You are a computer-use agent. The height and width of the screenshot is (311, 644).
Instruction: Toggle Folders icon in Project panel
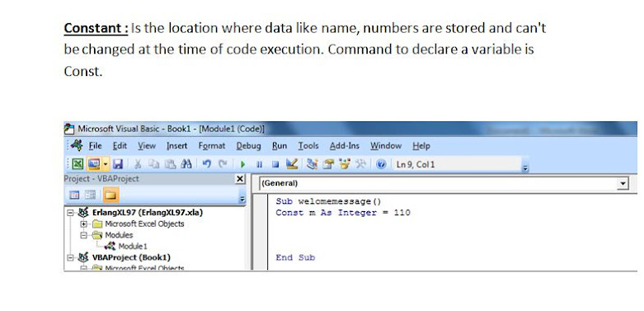110,195
